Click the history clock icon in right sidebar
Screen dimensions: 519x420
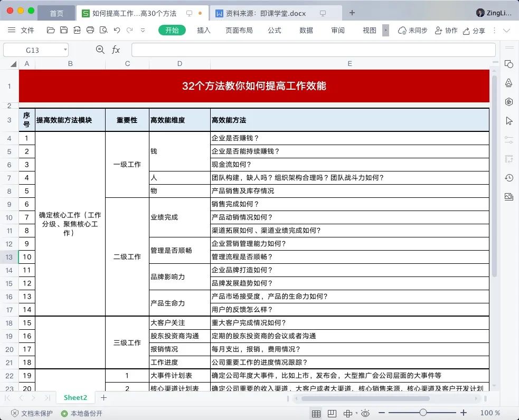point(508,178)
